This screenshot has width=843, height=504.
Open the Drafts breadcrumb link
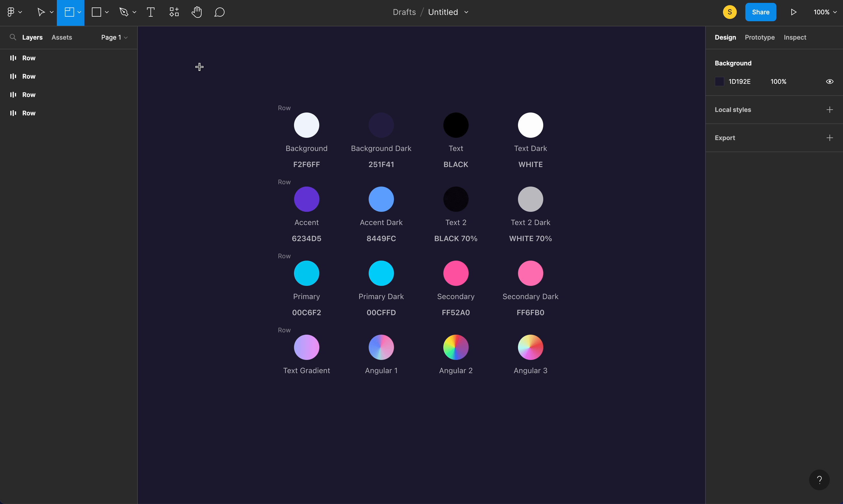click(404, 12)
